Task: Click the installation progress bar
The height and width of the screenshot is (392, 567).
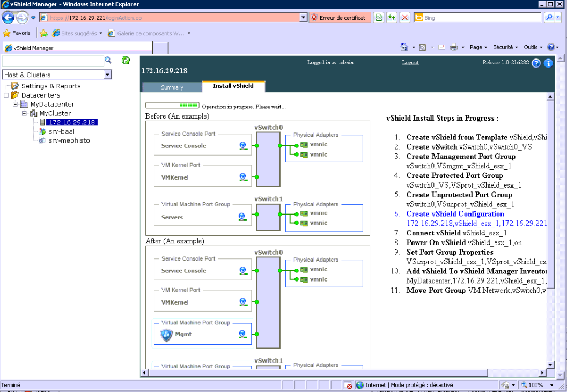Action: click(x=172, y=106)
